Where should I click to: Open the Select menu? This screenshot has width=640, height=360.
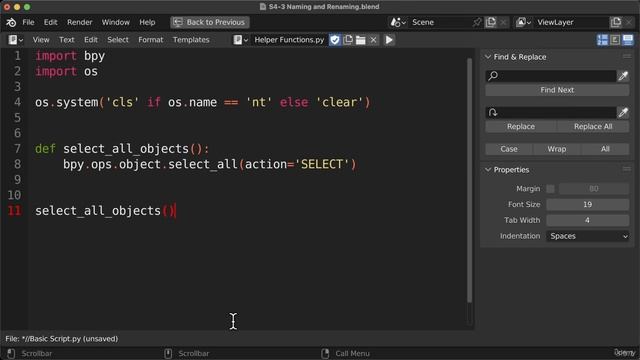tap(118, 40)
